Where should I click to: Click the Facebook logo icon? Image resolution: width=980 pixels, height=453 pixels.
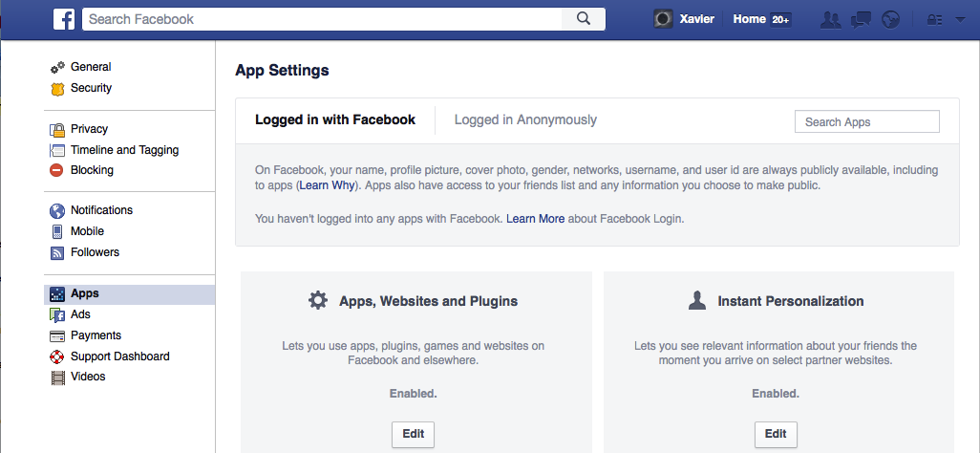pyautogui.click(x=64, y=19)
